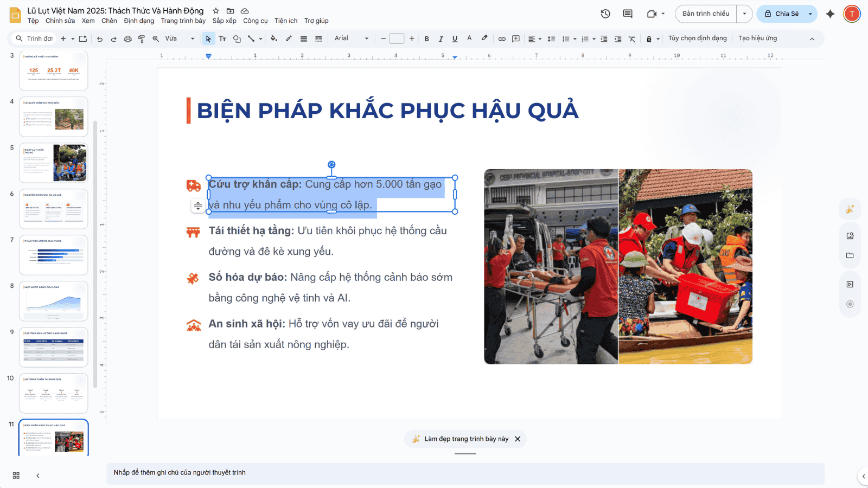This screenshot has width=868, height=488.
Task: Click the insert link icon
Action: 502,38
